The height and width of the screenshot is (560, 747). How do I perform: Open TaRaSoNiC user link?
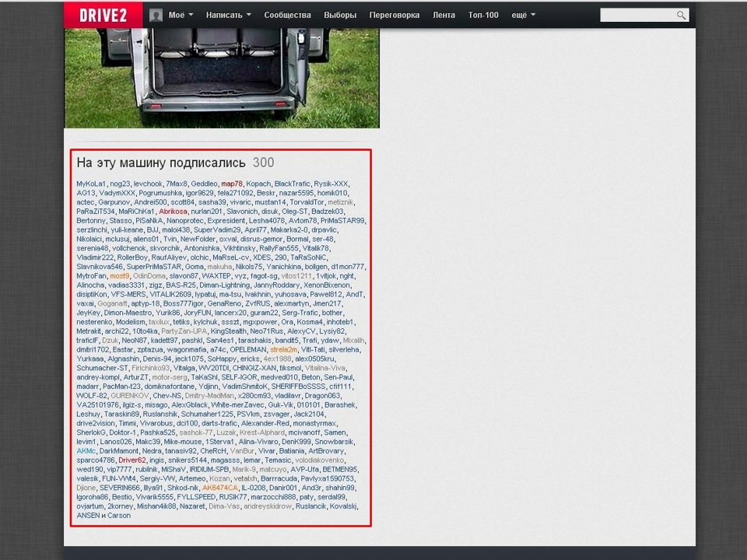[x=309, y=257]
